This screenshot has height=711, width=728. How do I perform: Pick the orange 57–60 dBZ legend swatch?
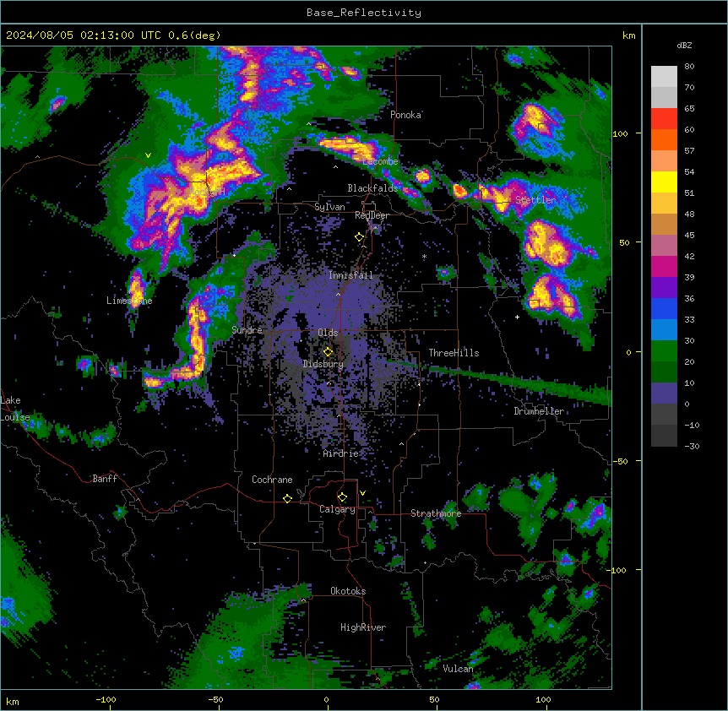(x=664, y=140)
